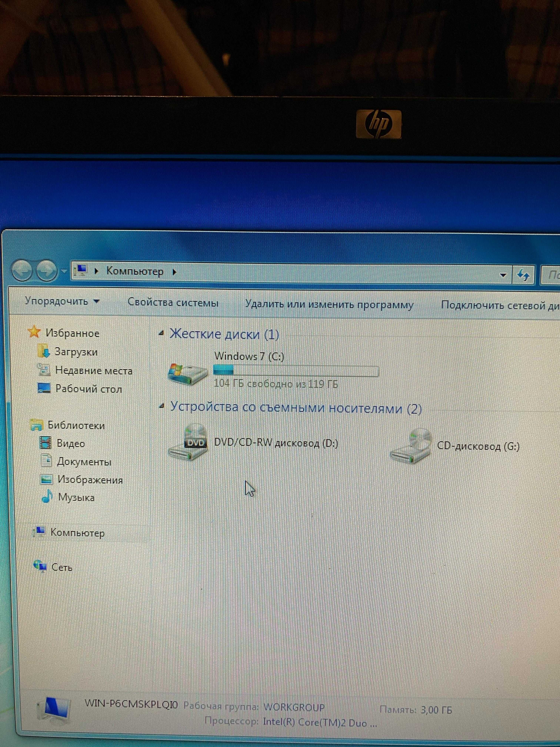
Task: Click computer name WIN-P6CMSKPLQI0
Action: [131, 703]
